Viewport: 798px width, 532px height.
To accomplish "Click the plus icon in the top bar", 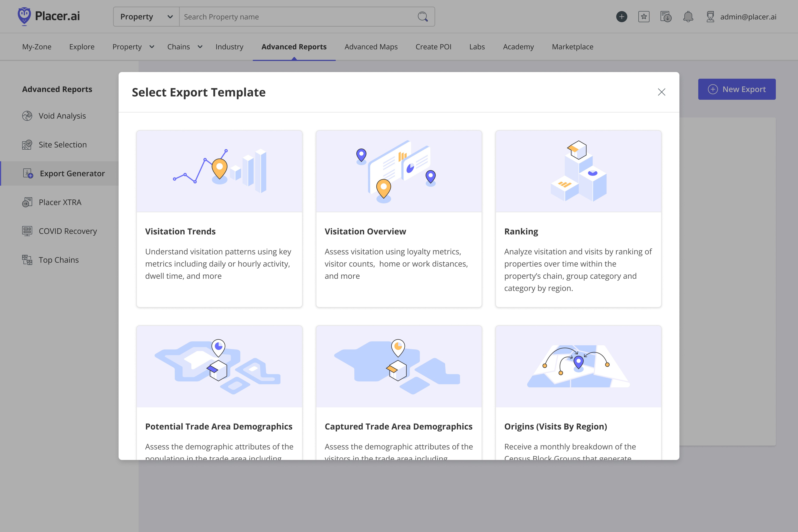I will (621, 16).
